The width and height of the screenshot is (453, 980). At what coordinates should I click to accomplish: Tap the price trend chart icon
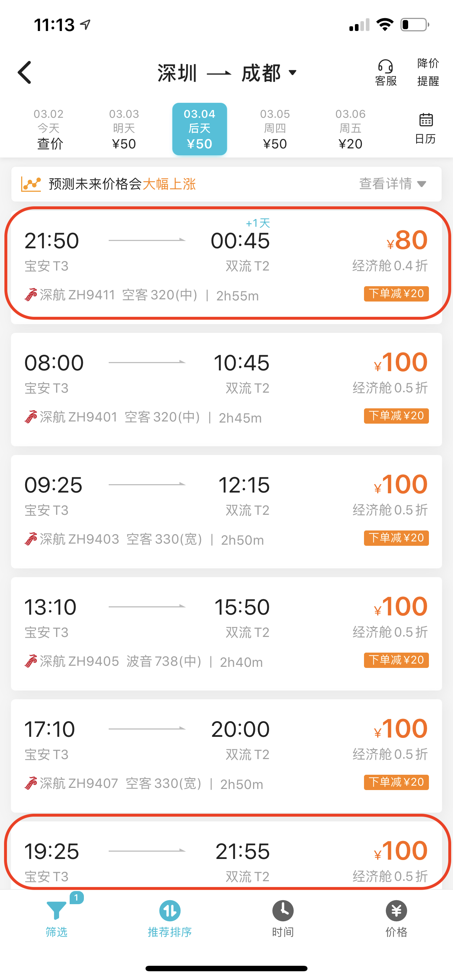tap(31, 184)
